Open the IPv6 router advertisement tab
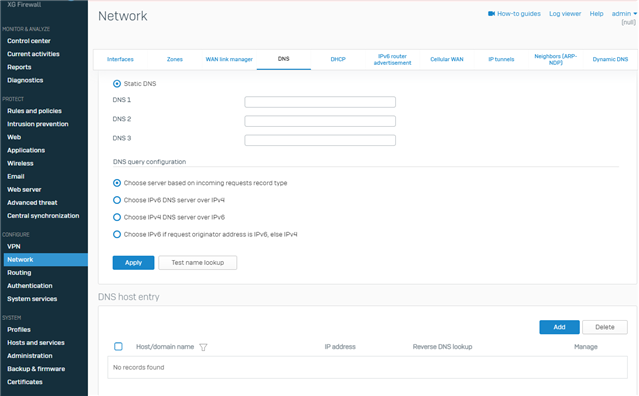The height and width of the screenshot is (396, 639). point(392,59)
